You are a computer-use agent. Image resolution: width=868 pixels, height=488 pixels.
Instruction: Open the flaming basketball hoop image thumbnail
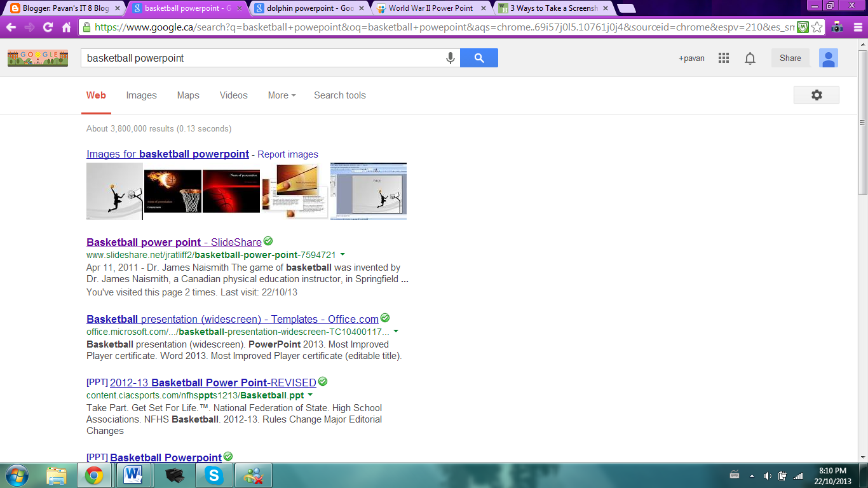pyautogui.click(x=173, y=191)
